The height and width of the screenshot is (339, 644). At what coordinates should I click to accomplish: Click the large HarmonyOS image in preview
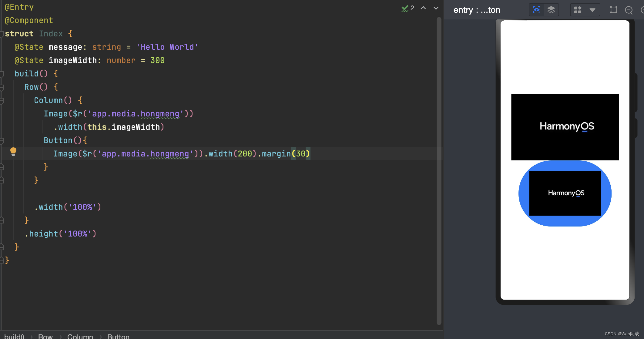565,127
